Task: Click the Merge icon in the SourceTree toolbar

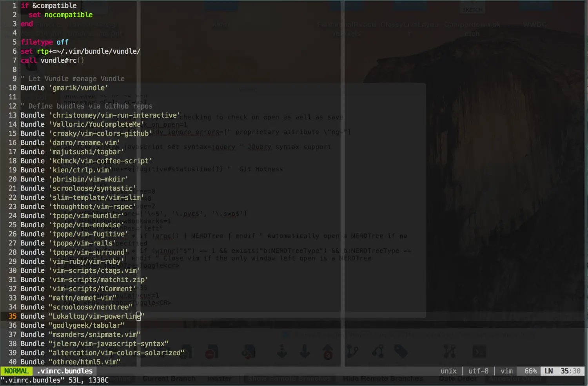Action: tap(378, 352)
